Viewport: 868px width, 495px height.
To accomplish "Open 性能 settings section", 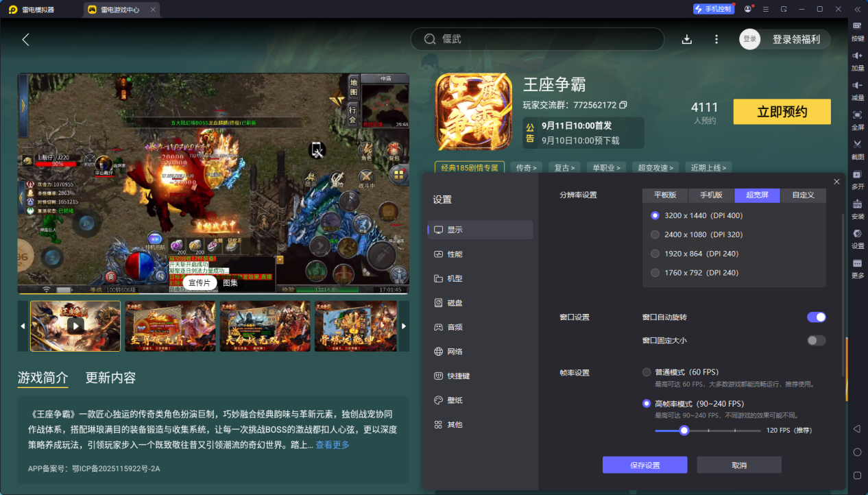I will [x=480, y=254].
